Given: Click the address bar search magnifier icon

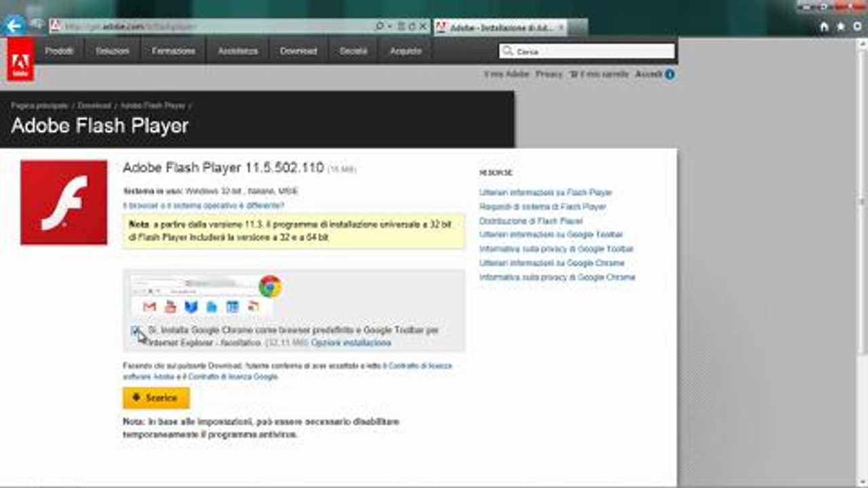Looking at the screenshot, I should 380,26.
